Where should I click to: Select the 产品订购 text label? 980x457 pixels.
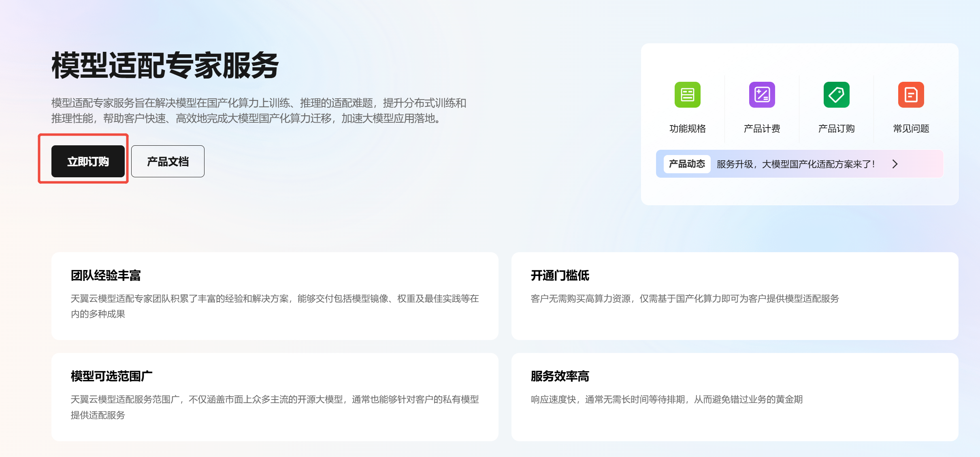coord(836,129)
